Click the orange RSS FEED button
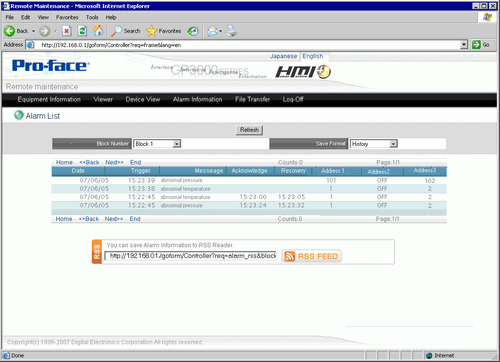 pyautogui.click(x=312, y=256)
